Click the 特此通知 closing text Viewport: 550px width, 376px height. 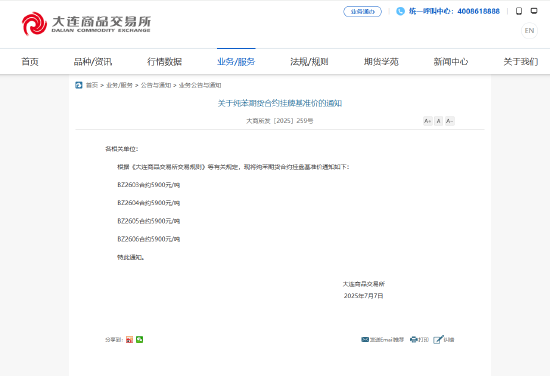tap(130, 257)
